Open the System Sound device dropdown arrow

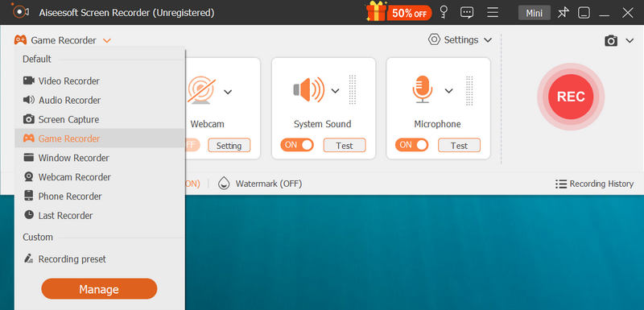336,91
